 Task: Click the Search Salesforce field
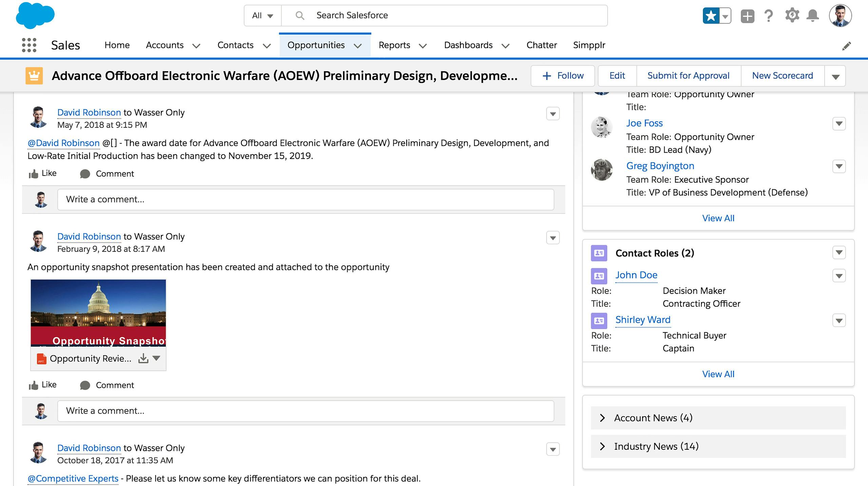444,16
